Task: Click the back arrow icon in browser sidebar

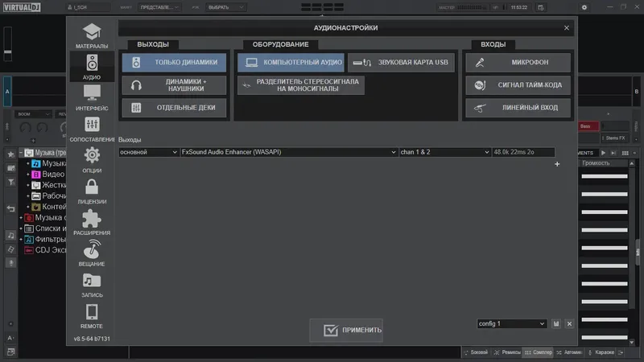Action: 11,209
